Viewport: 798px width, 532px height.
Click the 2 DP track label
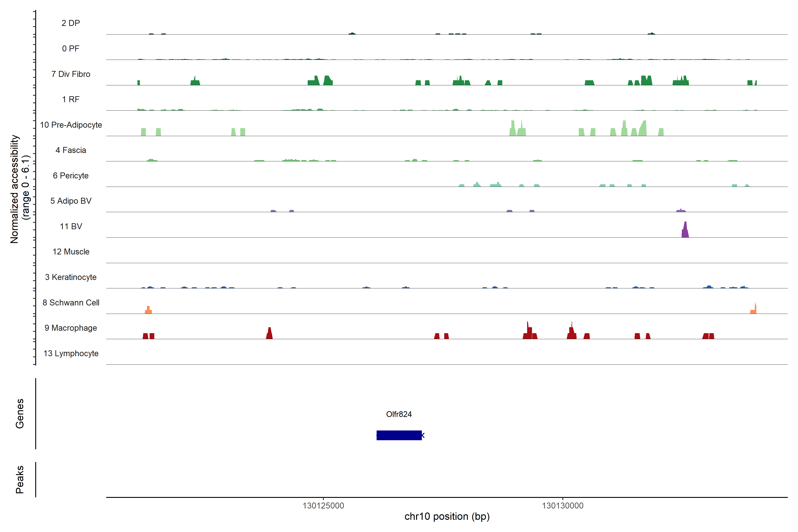point(70,23)
